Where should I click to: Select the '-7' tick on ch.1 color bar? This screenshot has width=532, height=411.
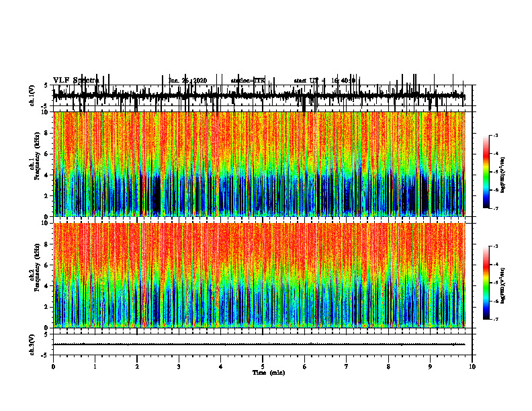point(496,208)
